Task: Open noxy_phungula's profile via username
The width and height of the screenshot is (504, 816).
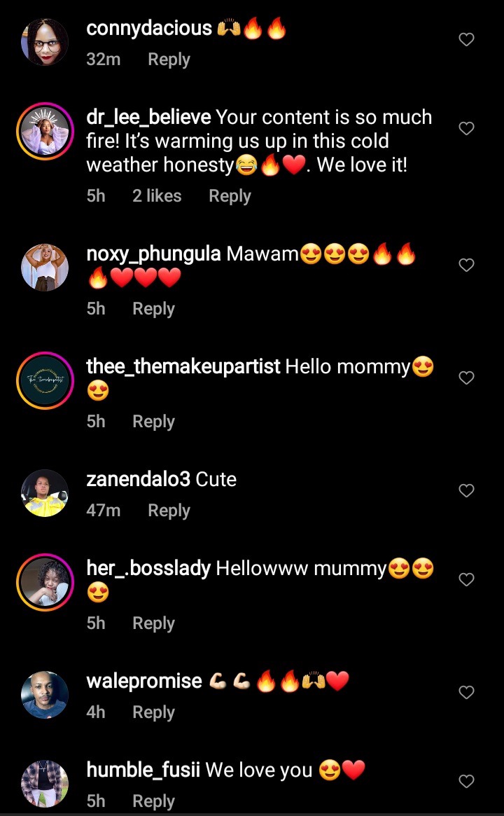Action: pyautogui.click(x=153, y=254)
